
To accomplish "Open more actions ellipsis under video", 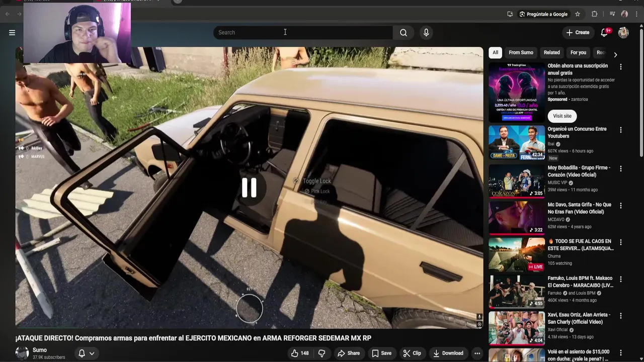I will [x=477, y=353].
